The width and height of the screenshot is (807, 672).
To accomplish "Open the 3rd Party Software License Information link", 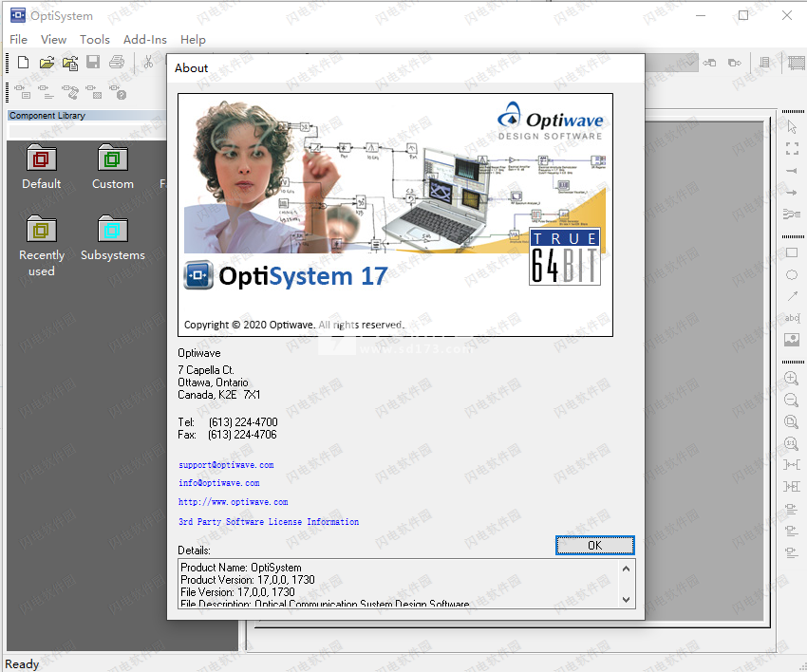I will 269,521.
